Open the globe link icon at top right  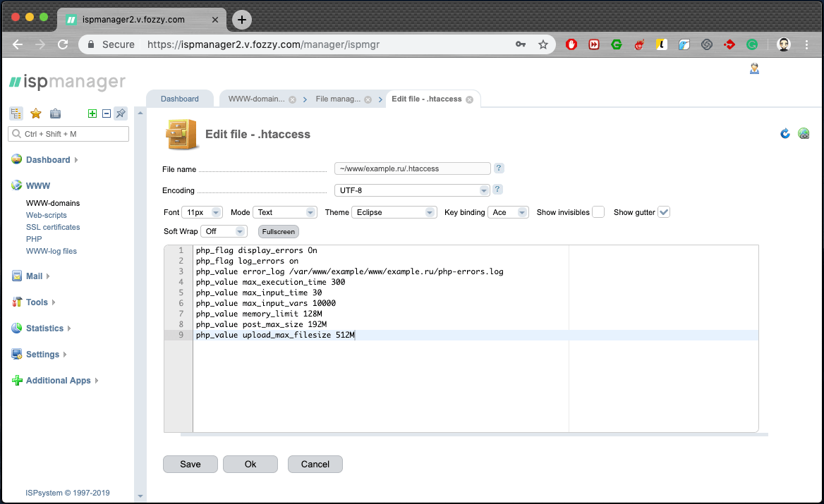tap(804, 133)
